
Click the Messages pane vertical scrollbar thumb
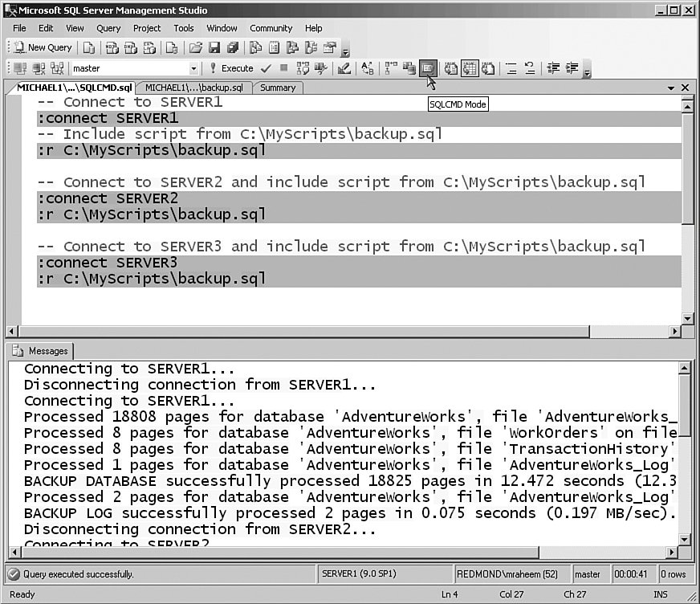[x=685, y=405]
